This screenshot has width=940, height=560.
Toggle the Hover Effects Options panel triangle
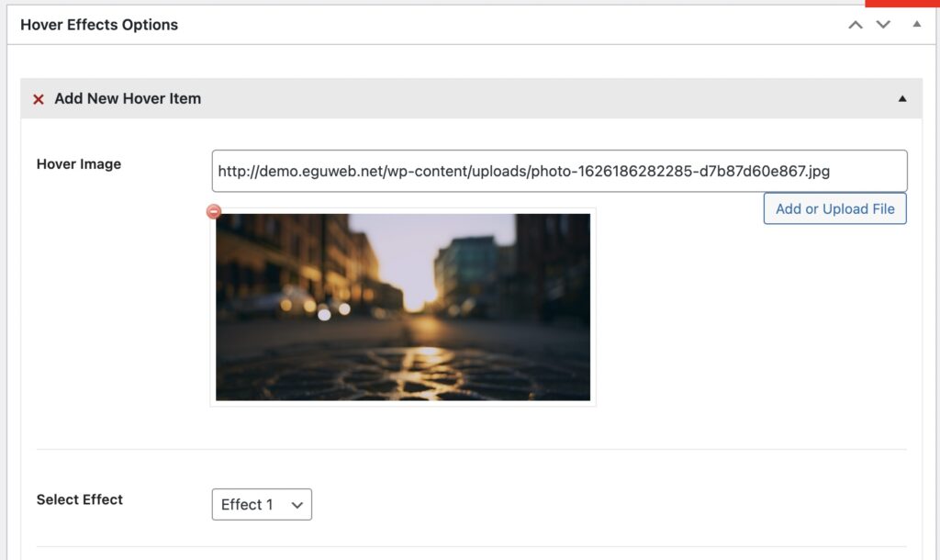pos(916,24)
